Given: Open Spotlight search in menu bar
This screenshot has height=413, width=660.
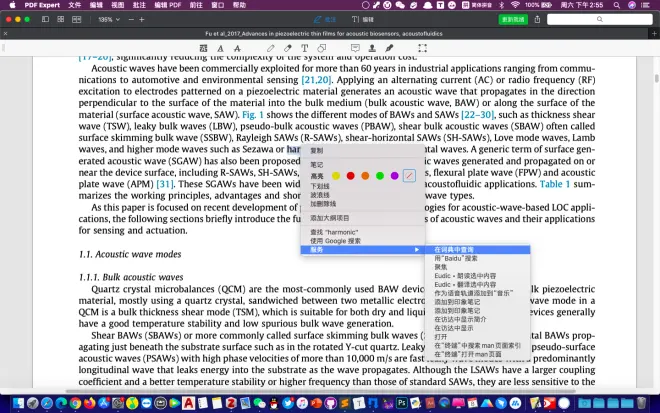Looking at the screenshot, I should tap(617, 5).
